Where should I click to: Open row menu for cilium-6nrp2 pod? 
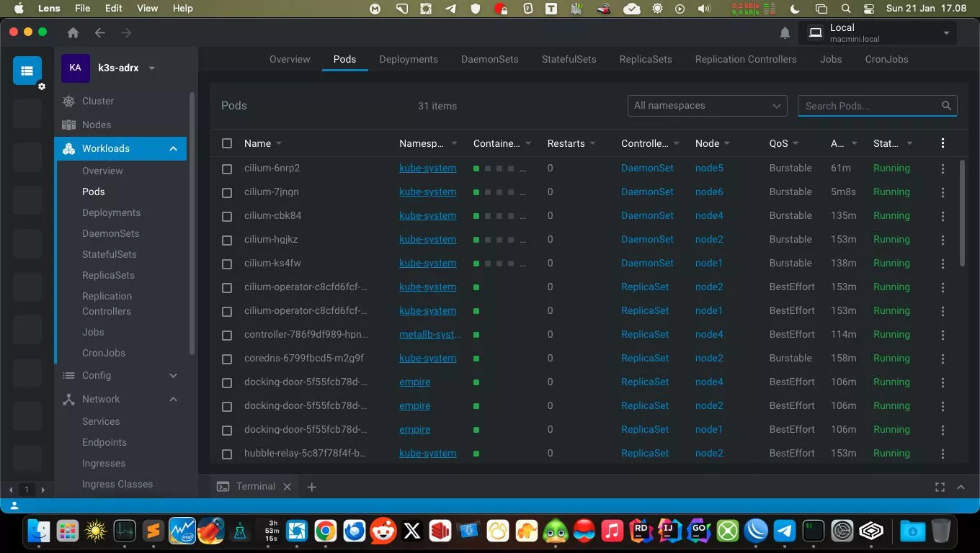(x=943, y=168)
